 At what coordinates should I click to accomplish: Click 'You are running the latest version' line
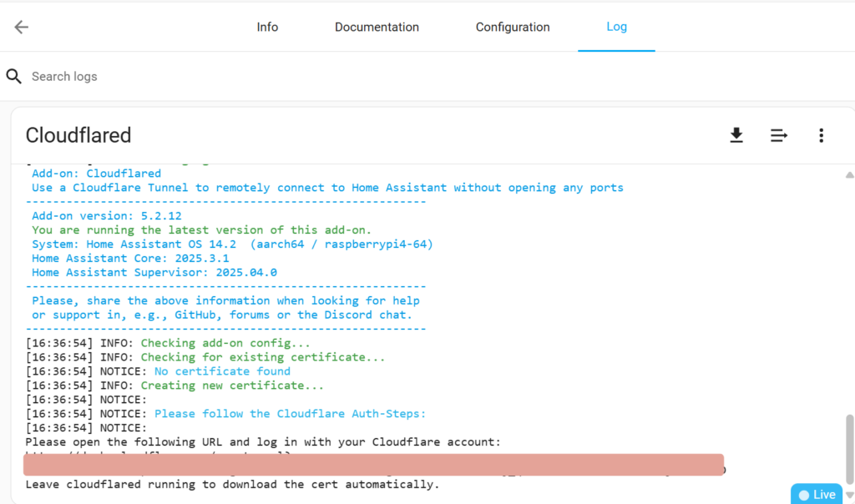pos(202,230)
